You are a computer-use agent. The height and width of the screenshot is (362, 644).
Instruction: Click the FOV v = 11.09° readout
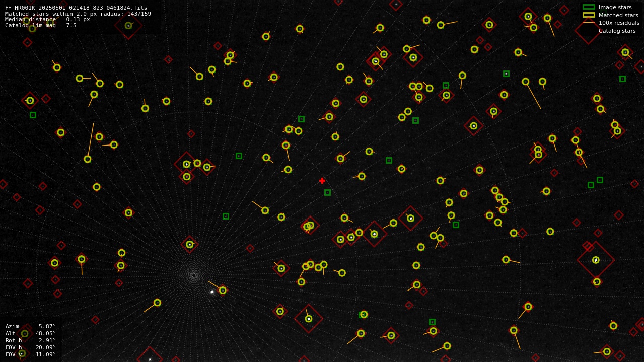pos(30,354)
